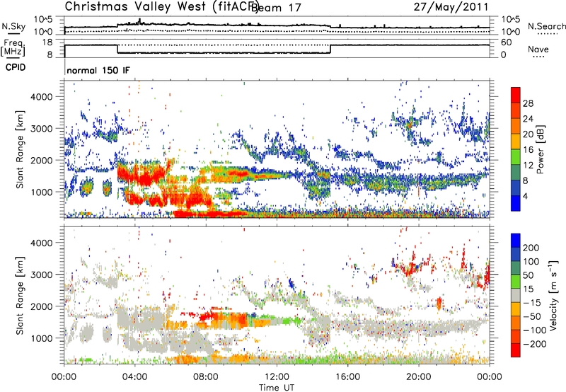Click the Velocity [m s-1] colorbar label
Image resolution: width=566 pixels, height=392 pixels.
[x=553, y=295]
